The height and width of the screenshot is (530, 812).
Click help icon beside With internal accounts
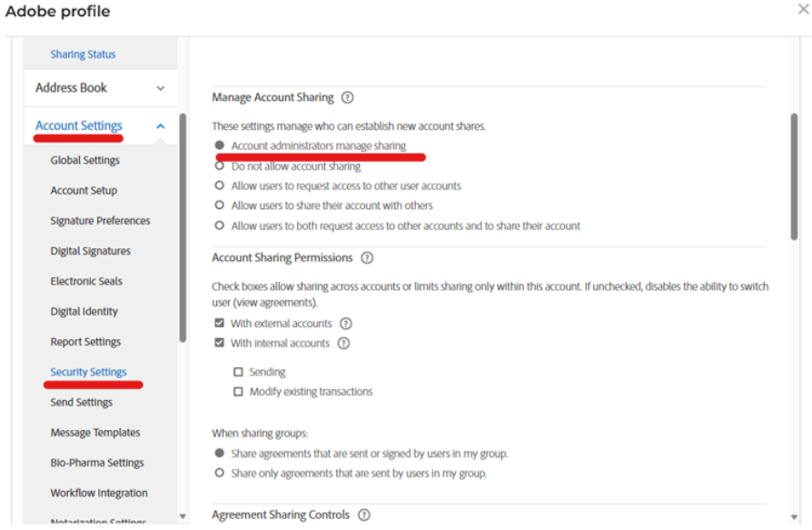point(343,344)
